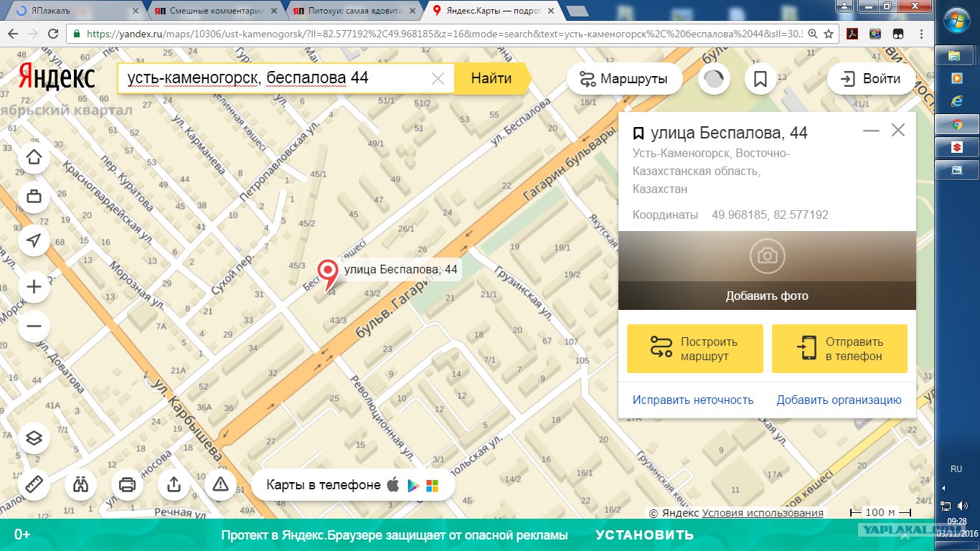980x551 pixels.
Task: Open the Chrome three-dot menu
Action: 920,34
